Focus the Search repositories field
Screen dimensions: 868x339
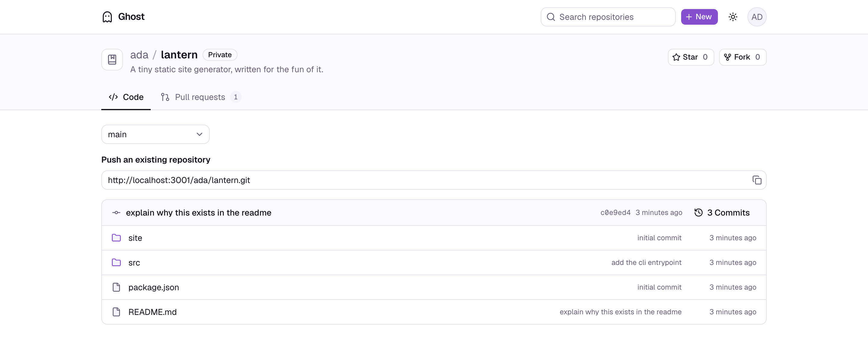coord(608,17)
